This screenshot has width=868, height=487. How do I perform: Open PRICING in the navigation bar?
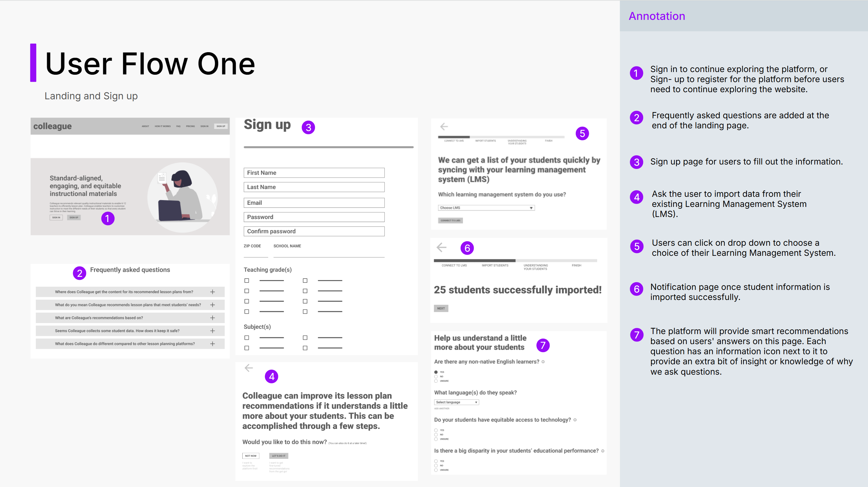point(190,126)
